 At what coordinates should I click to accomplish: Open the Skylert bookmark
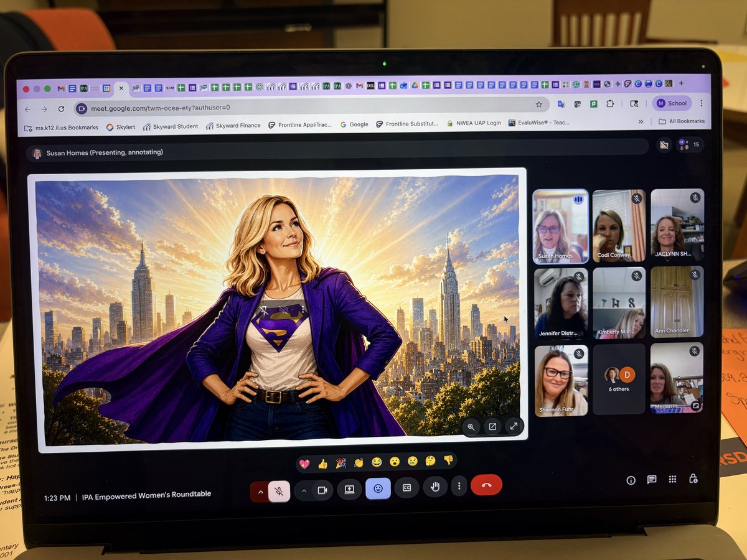coord(120,127)
